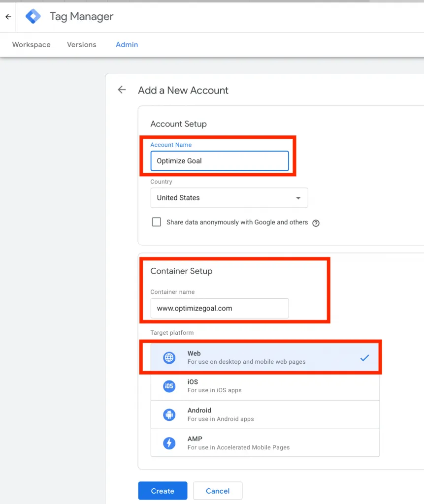Click the Web globe icon
This screenshot has width=424, height=504.
point(169,357)
